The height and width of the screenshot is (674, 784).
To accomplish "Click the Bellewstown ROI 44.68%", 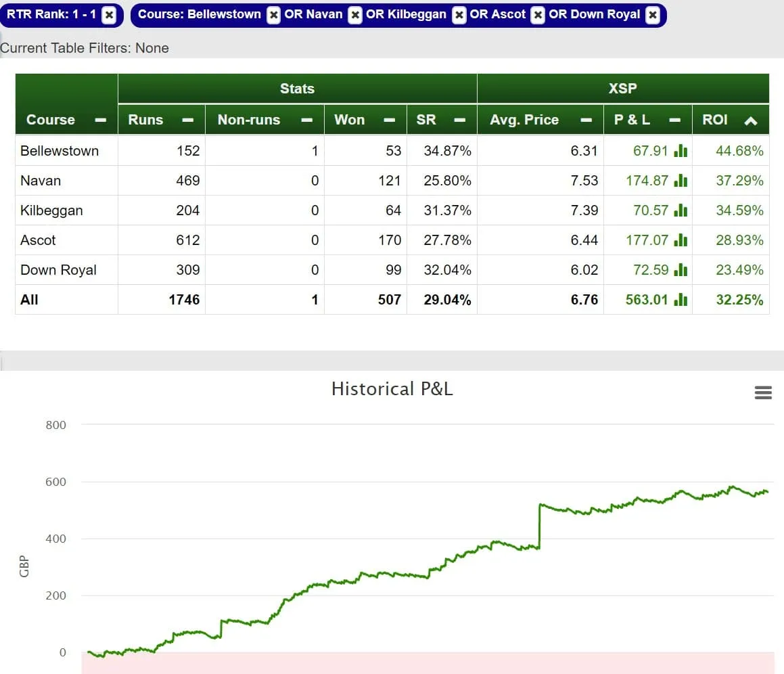I will point(739,151).
